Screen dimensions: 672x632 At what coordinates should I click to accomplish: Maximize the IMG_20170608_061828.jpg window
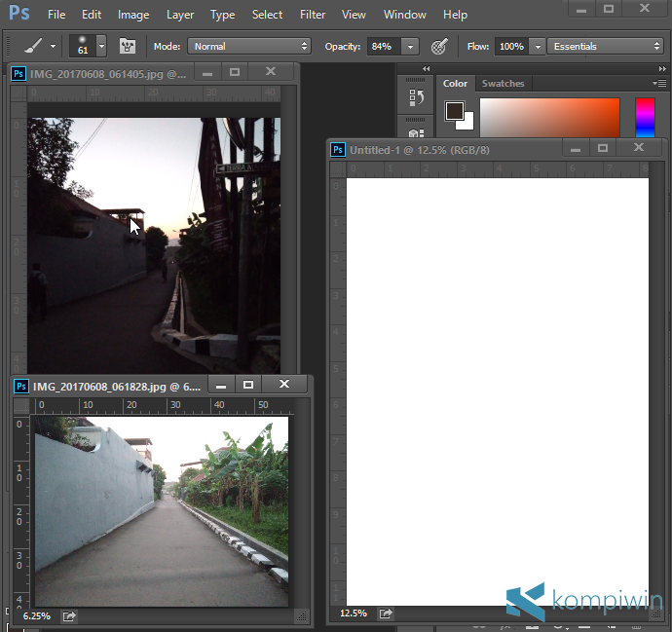pos(248,385)
